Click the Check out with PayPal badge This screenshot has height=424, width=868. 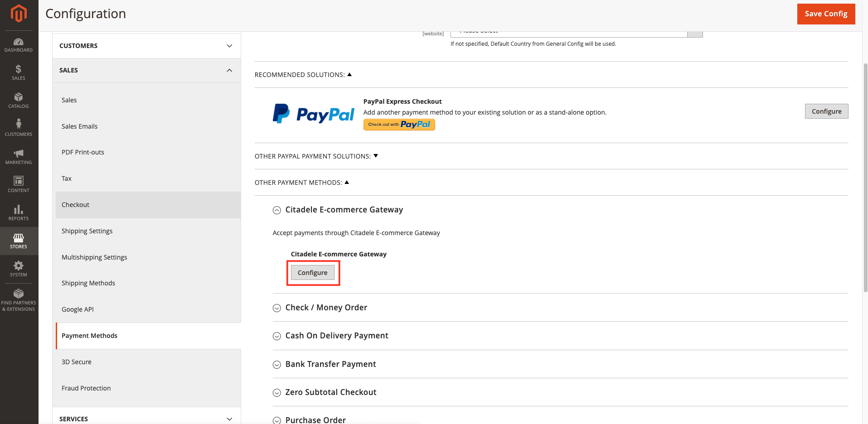click(x=399, y=125)
